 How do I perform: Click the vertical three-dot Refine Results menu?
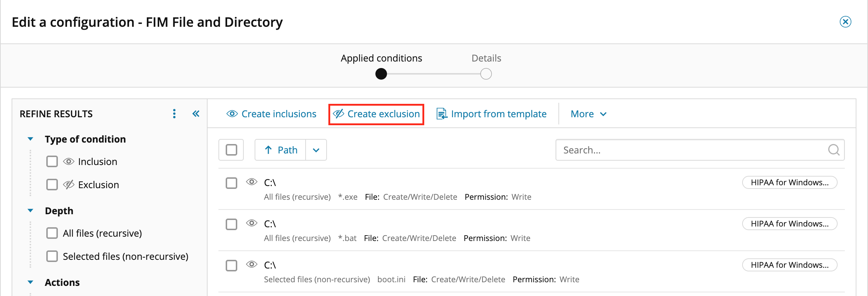click(174, 114)
